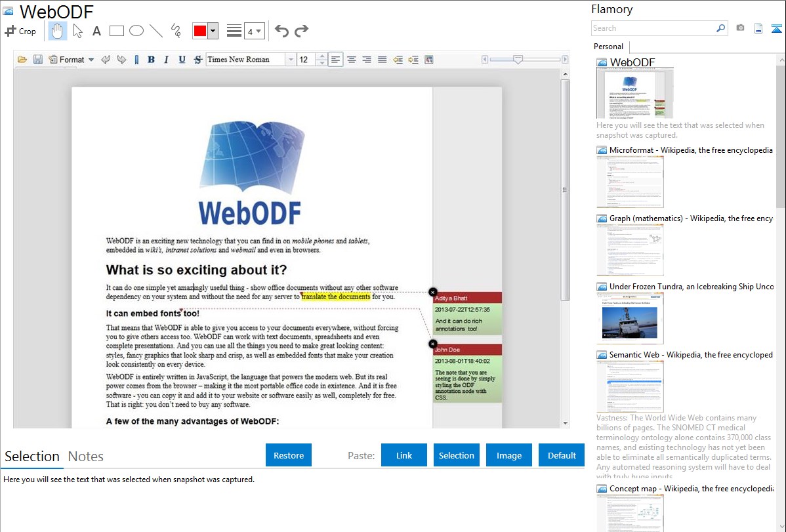
Task: Open the Personal tab
Action: (x=609, y=47)
